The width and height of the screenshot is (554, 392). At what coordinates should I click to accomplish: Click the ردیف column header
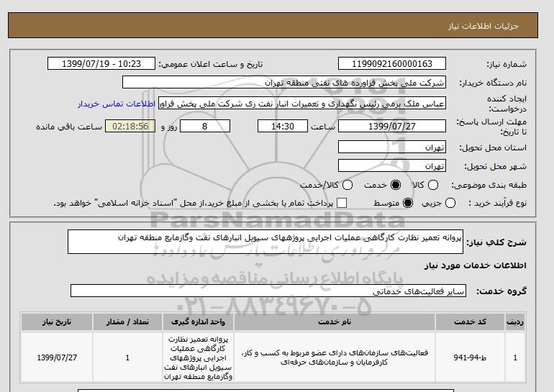click(515, 322)
